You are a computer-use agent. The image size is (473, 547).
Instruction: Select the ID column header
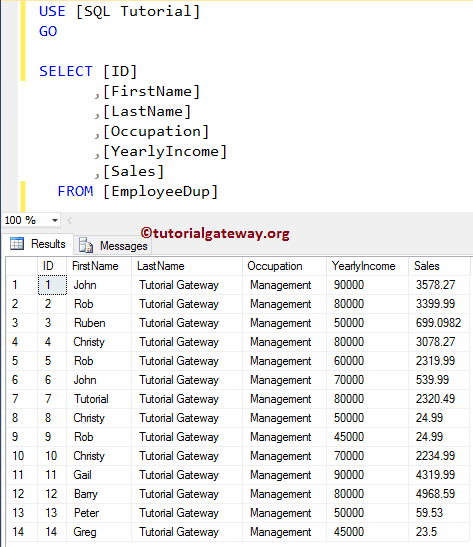point(52,266)
